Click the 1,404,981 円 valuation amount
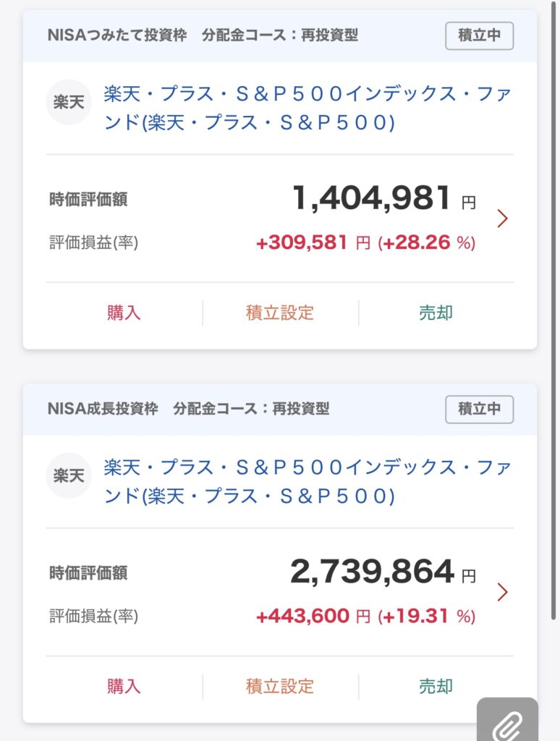The height and width of the screenshot is (741, 560). tap(372, 198)
